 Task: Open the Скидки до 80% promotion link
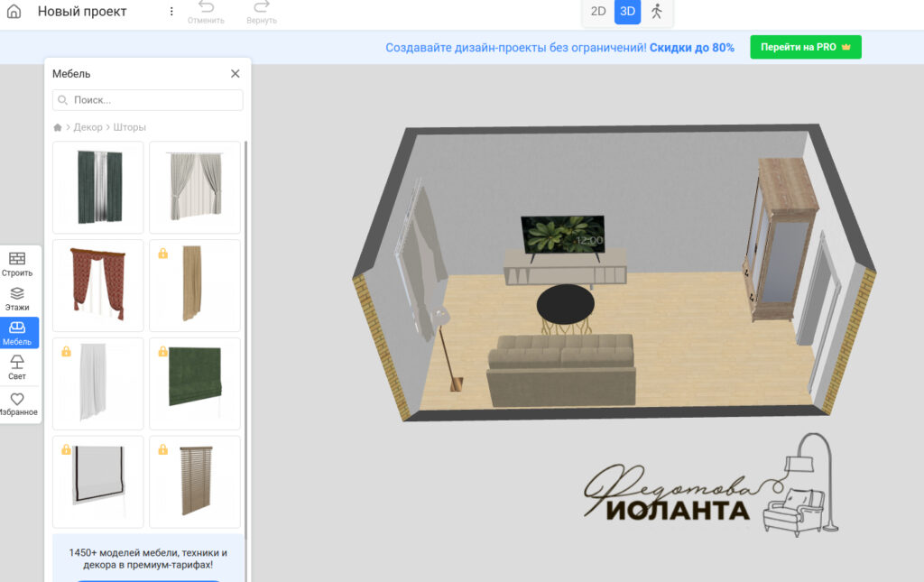pyautogui.click(x=692, y=48)
